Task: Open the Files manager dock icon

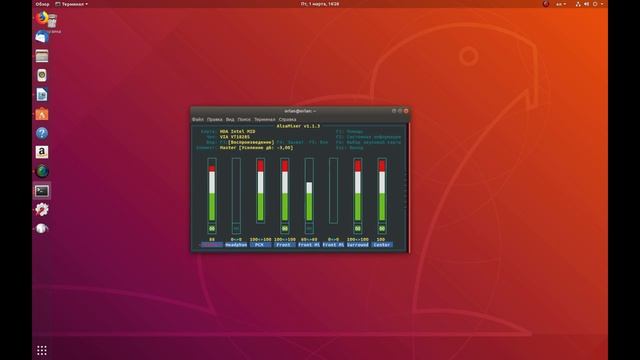Action: tap(42, 56)
